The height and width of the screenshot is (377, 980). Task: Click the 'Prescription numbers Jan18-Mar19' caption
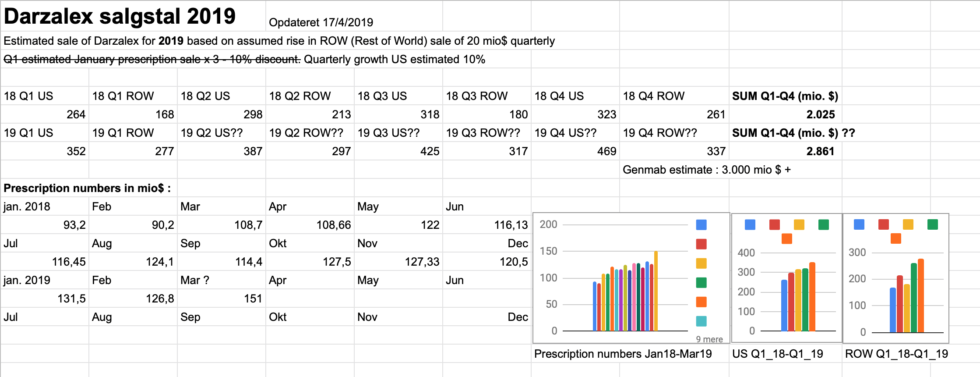[x=623, y=354]
